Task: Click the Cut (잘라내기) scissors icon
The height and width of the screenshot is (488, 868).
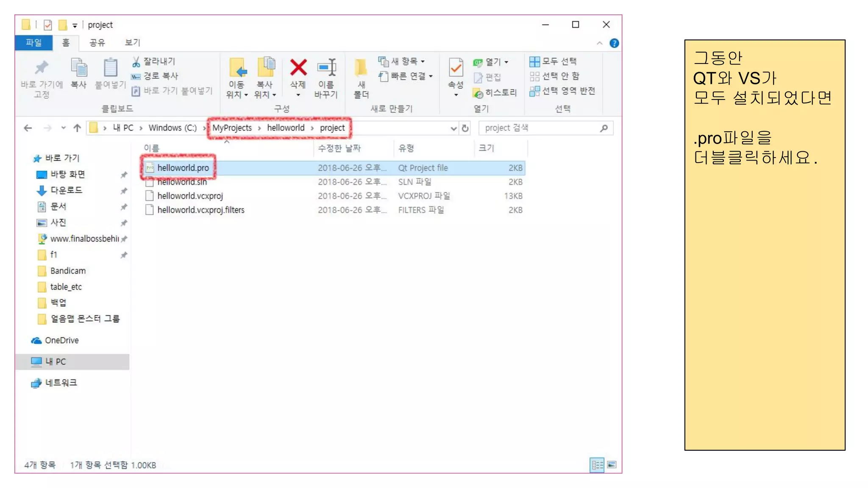Action: click(136, 62)
